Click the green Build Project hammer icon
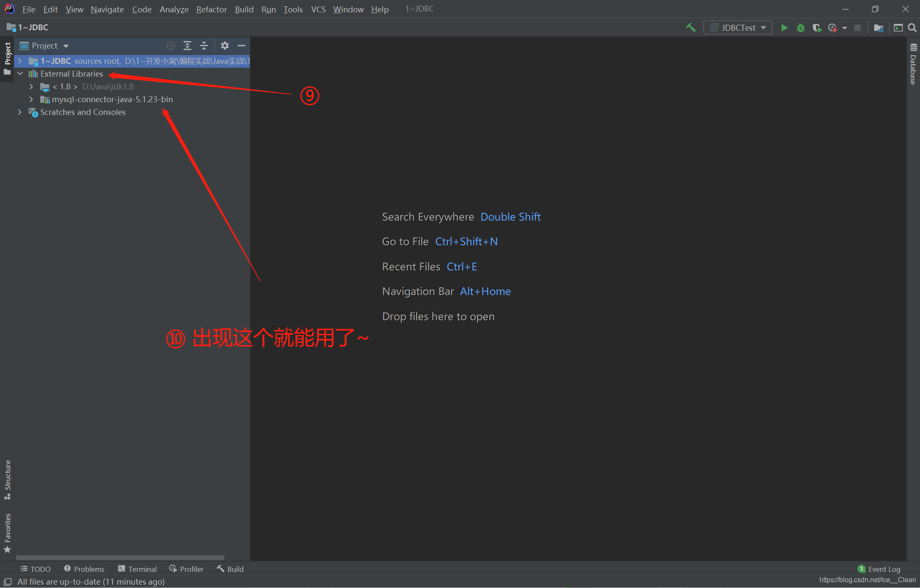The width and height of the screenshot is (920, 588). (x=691, y=28)
